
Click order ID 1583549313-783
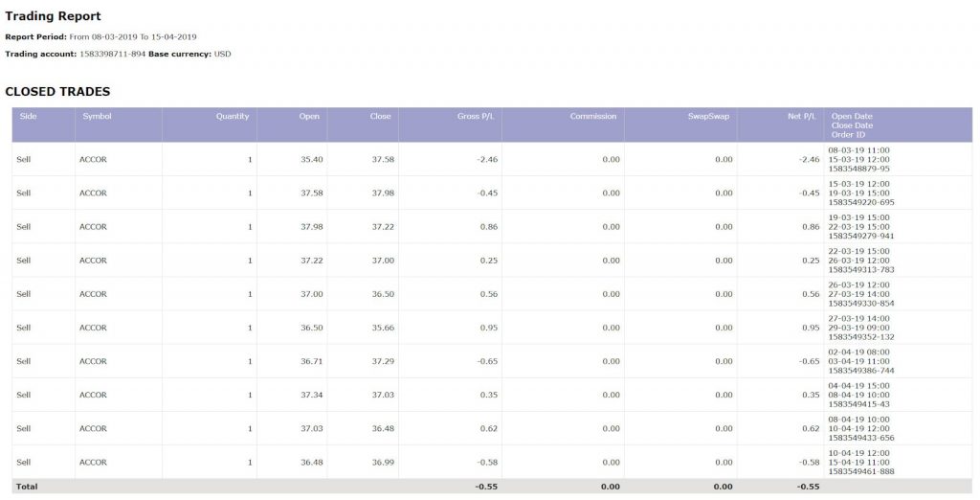click(x=861, y=270)
